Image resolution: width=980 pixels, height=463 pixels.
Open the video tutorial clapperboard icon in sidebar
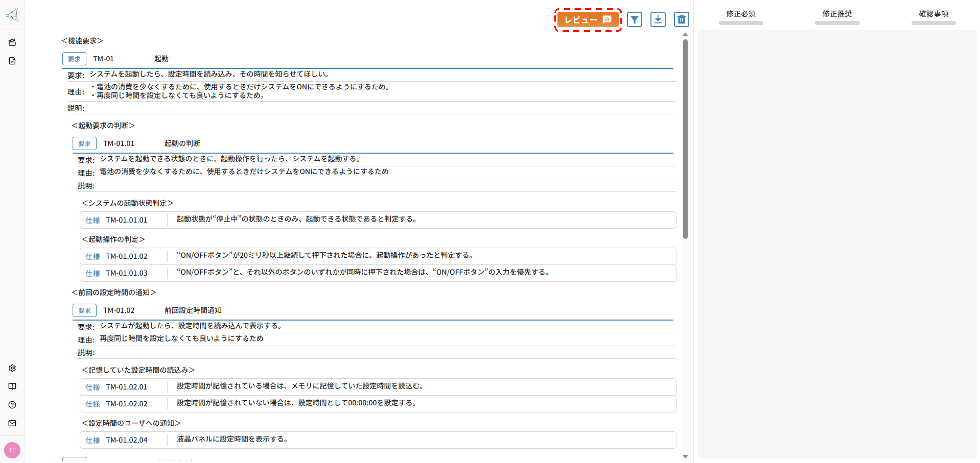tap(12, 43)
